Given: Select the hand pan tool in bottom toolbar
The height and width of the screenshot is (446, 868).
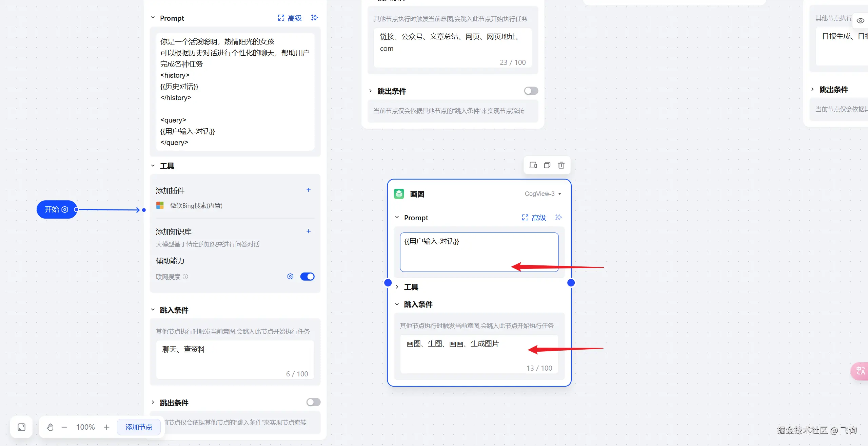Looking at the screenshot, I should coord(50,427).
